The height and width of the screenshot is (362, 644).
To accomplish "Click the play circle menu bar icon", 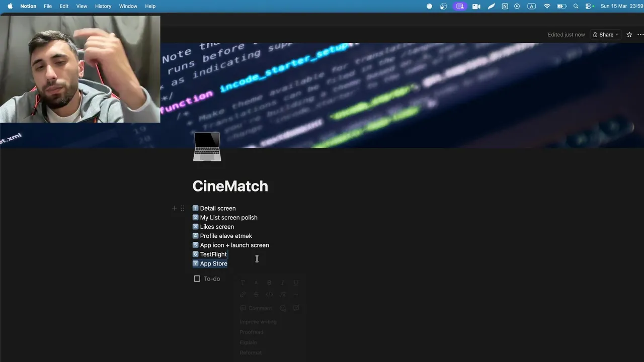I will [517, 6].
